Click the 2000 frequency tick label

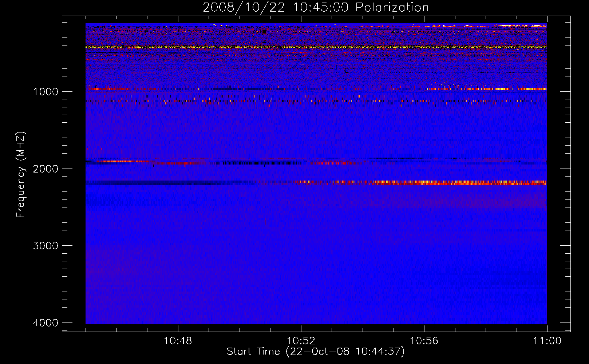pos(46,169)
